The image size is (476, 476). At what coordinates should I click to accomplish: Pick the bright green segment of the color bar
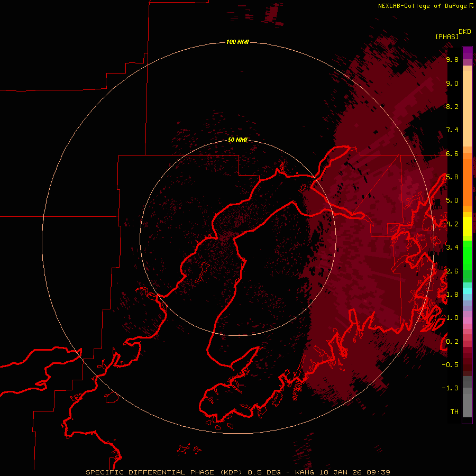point(467,255)
